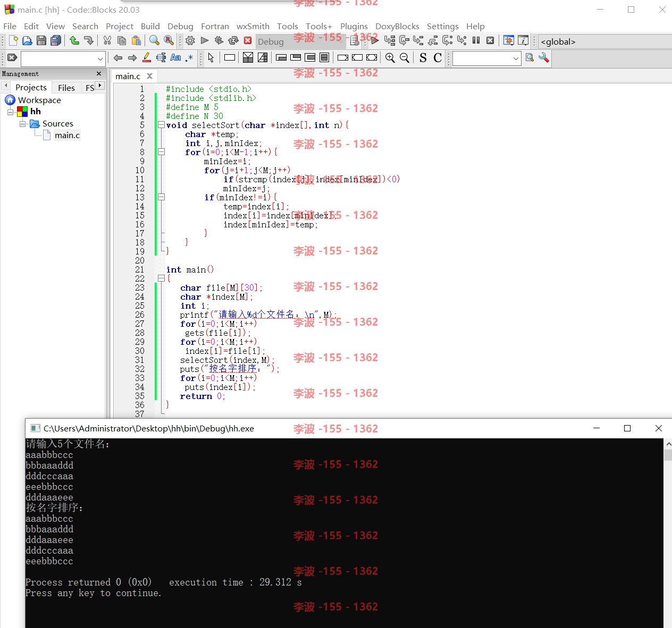Start debugging with the red arrow icon

pyautogui.click(x=375, y=40)
